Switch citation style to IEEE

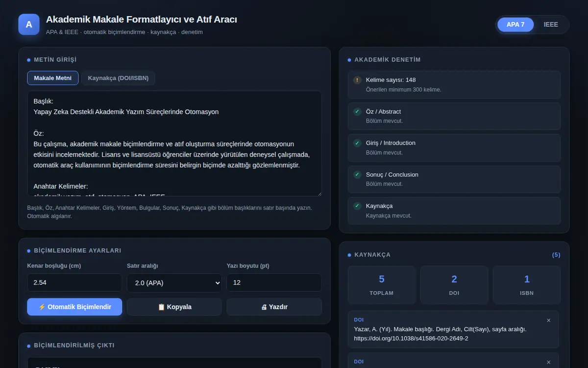point(551,25)
